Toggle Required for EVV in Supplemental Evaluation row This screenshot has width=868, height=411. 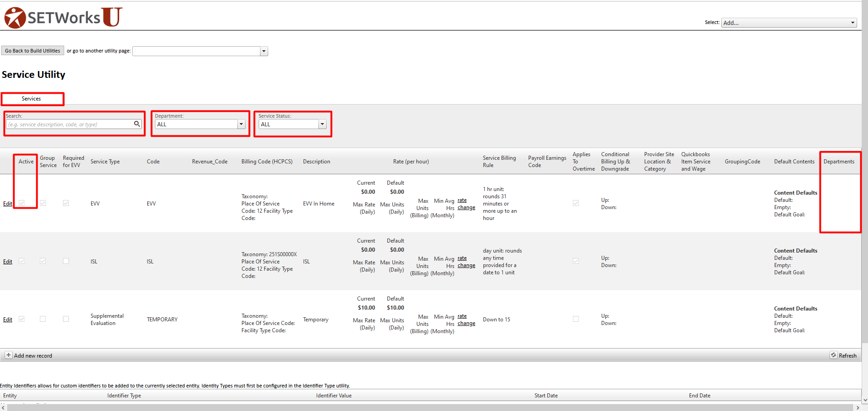coord(66,319)
